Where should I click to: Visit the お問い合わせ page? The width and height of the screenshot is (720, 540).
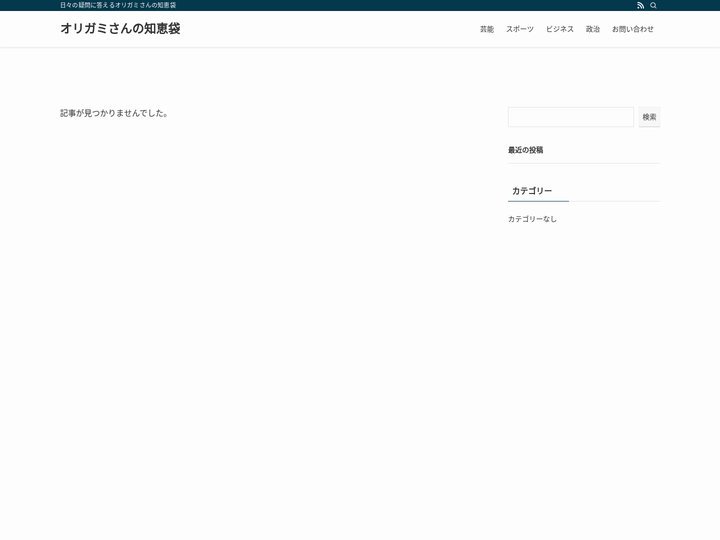pyautogui.click(x=633, y=29)
